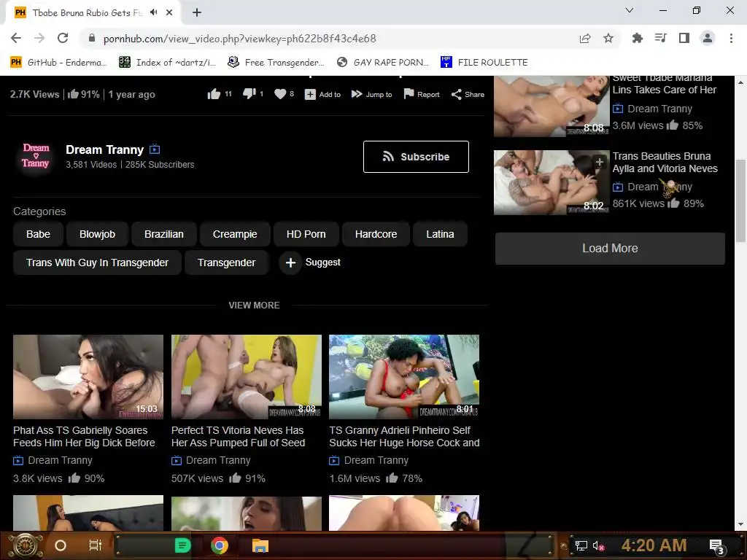Select the Transgender category tag

(226, 262)
